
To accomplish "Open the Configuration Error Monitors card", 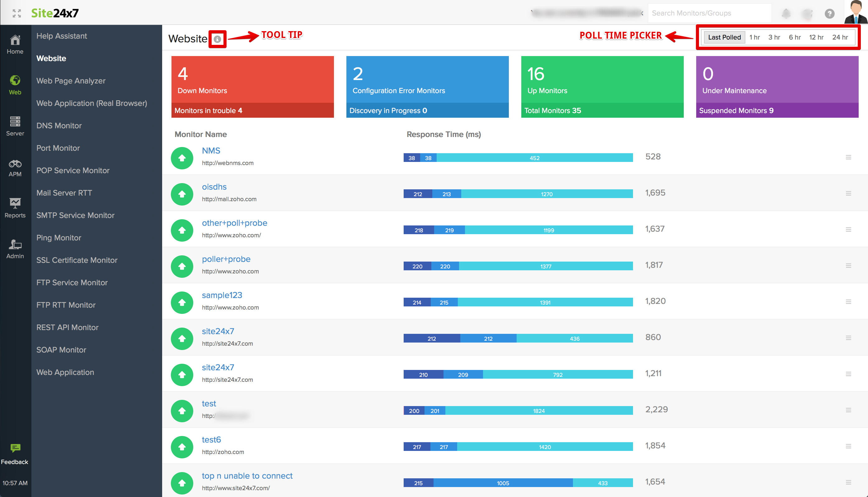I will (427, 87).
